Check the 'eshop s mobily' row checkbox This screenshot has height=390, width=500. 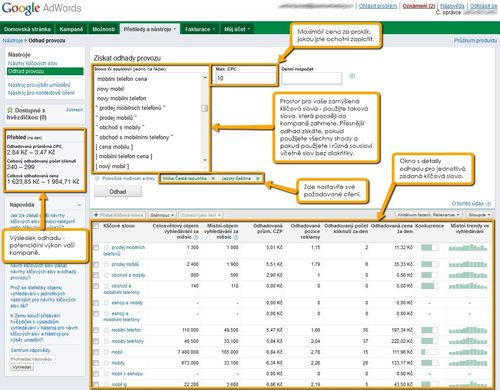pos(96,303)
